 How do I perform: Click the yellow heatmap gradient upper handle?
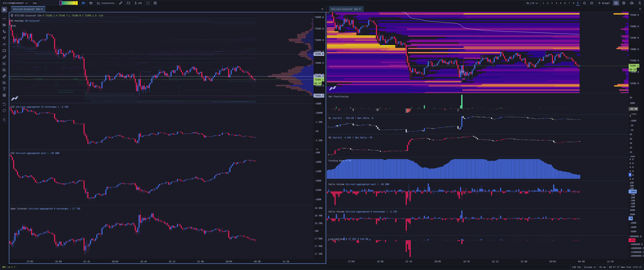tap(77, 3)
